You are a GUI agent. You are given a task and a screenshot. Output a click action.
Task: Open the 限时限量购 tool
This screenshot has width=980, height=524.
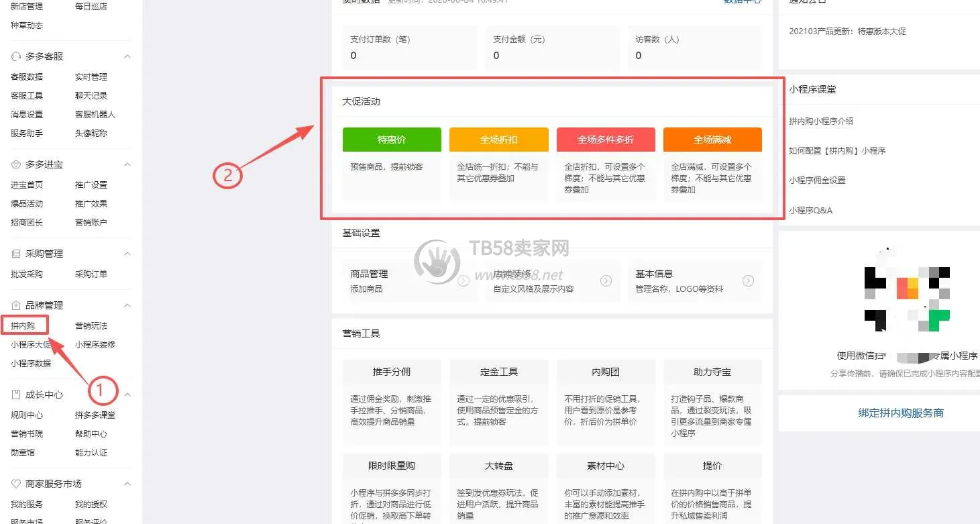point(392,488)
